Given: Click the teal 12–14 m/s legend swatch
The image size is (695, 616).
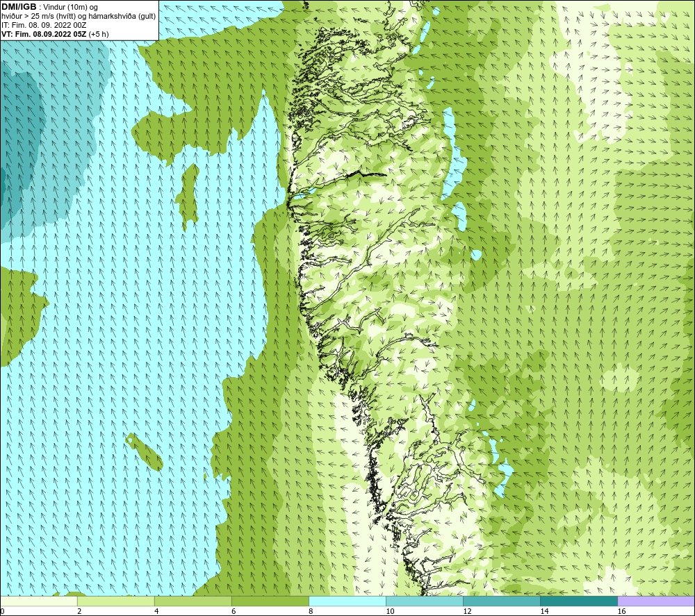Looking at the screenshot, I should click(502, 601).
